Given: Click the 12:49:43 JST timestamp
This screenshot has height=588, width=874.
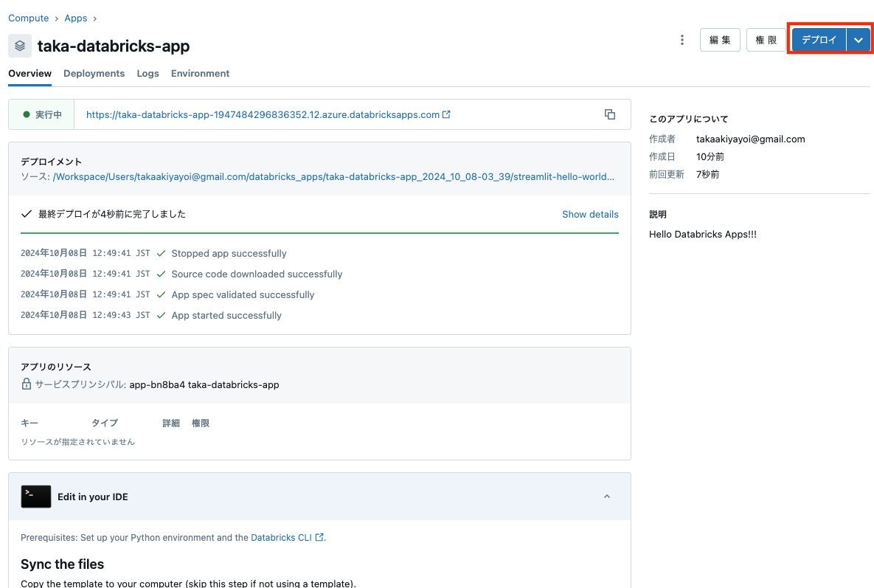Looking at the screenshot, I should [121, 315].
